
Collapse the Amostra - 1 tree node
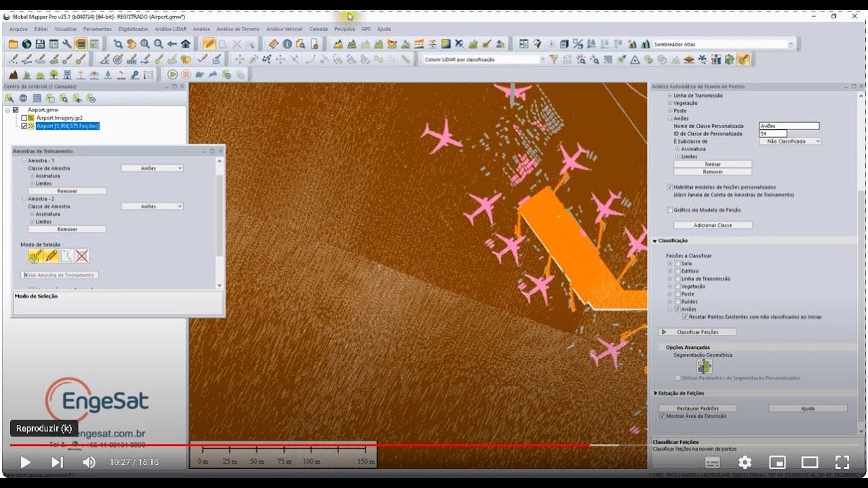click(24, 161)
